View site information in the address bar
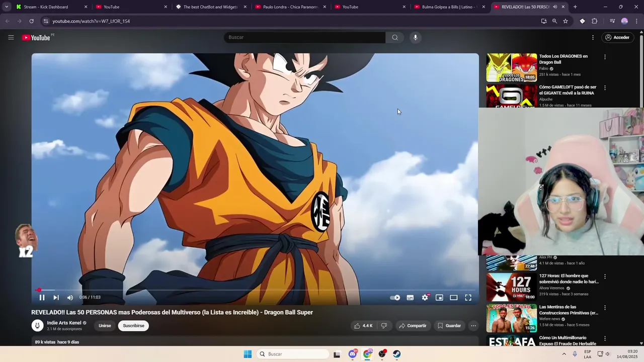This screenshot has height=362, width=644. [x=46, y=21]
